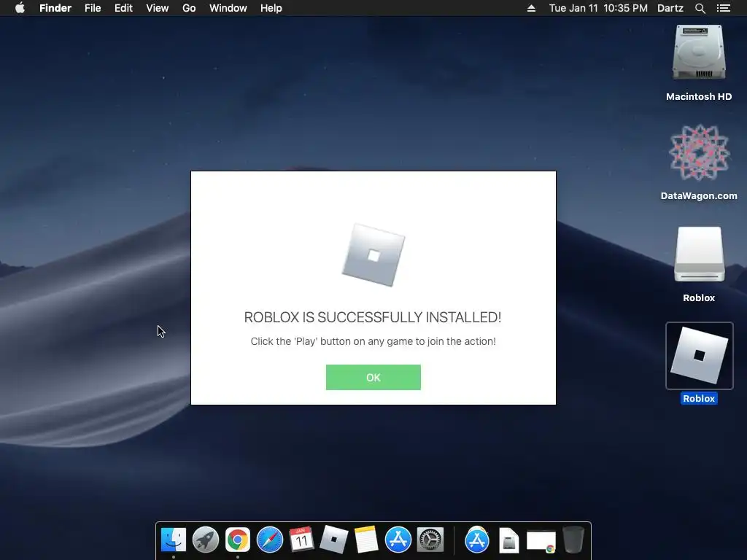Open the Apple menu
The height and width of the screenshot is (560, 747).
pyautogui.click(x=20, y=8)
